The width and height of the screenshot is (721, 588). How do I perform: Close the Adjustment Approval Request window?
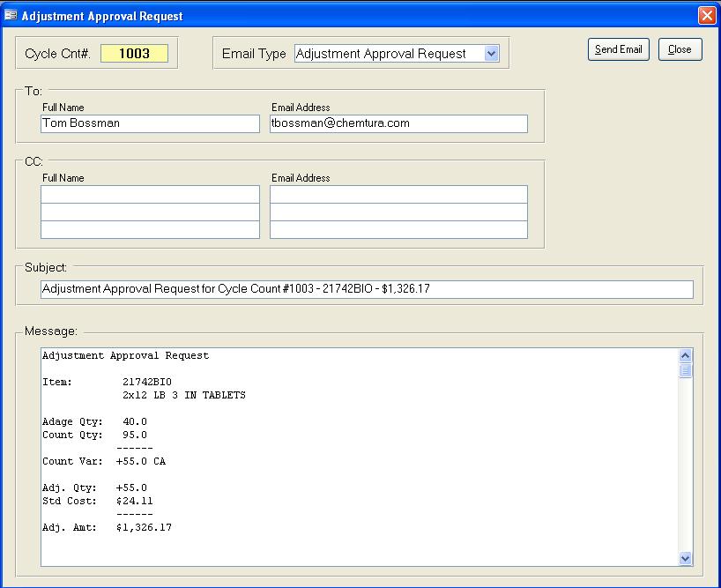click(x=707, y=16)
